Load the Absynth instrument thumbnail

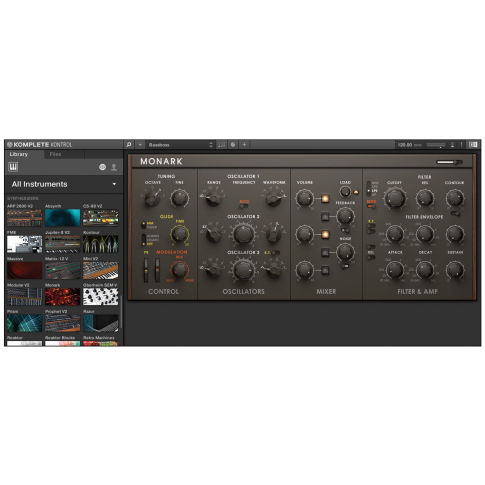63,218
